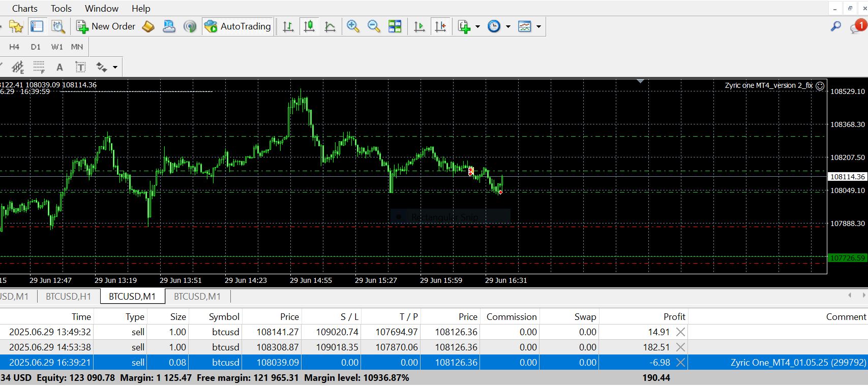Toggle the AutoTrading button
Screen dimensions: 868x388
coord(237,26)
